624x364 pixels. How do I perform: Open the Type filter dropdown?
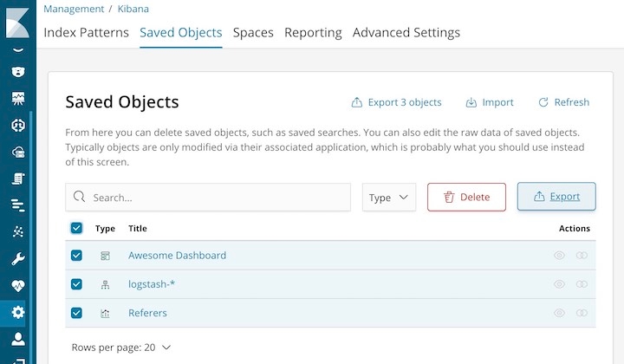coord(389,198)
